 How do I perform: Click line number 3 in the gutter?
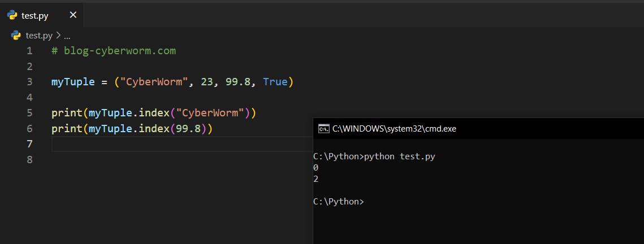pos(29,82)
